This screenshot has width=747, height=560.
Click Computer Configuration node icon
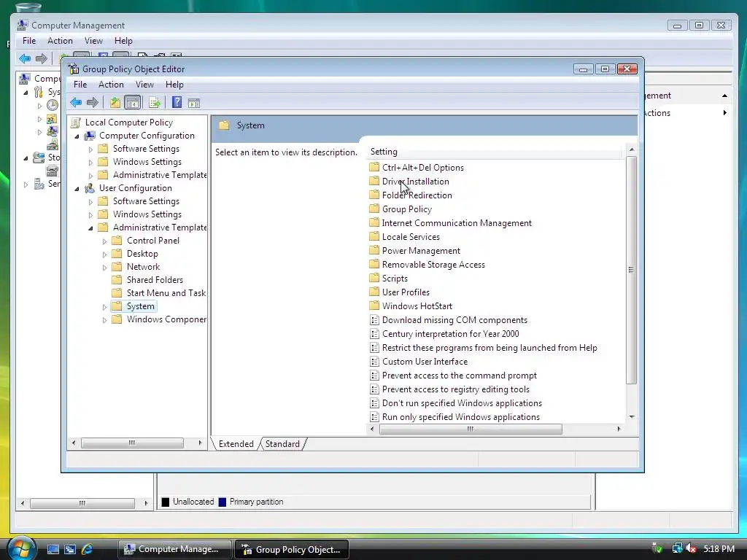click(x=90, y=136)
